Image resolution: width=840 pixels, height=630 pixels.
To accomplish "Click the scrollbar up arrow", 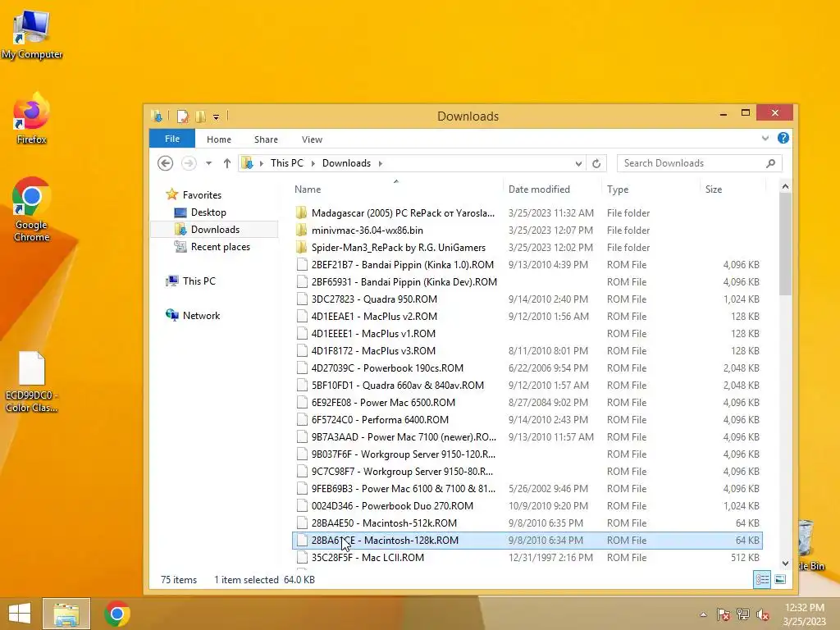I will click(x=785, y=186).
